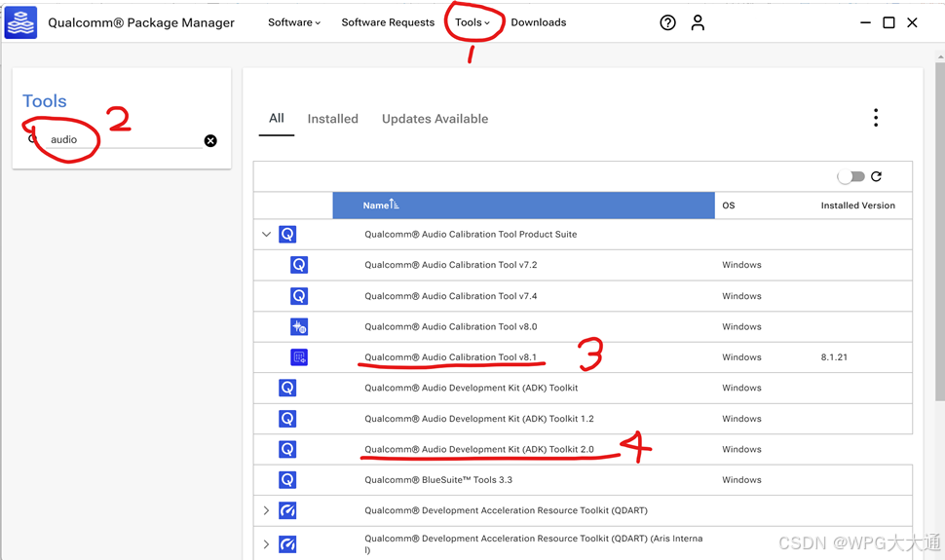Switch to the Updates Available tab
This screenshot has height=560, width=945.
pos(435,119)
